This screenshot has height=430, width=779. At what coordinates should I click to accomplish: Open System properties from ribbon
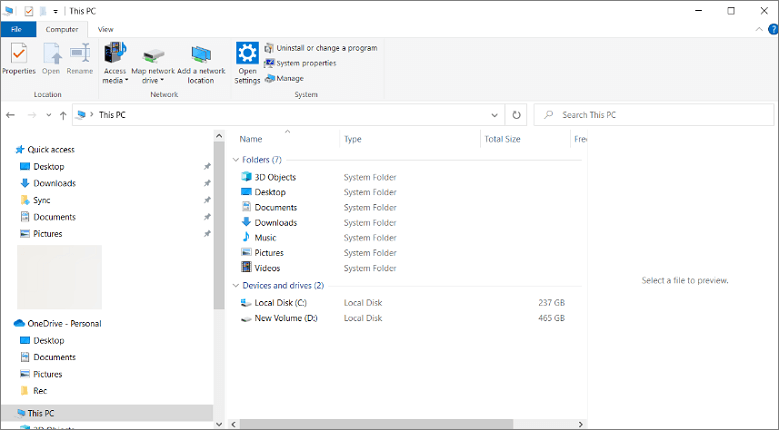pyautogui.click(x=301, y=63)
